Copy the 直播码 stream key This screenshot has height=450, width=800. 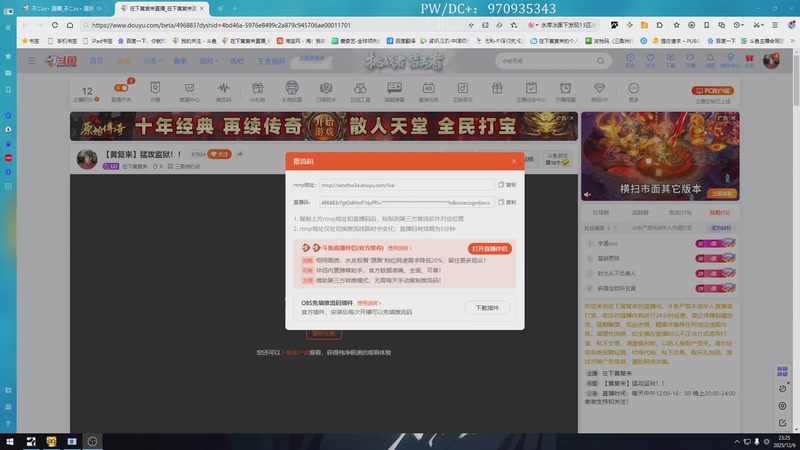pyautogui.click(x=507, y=203)
